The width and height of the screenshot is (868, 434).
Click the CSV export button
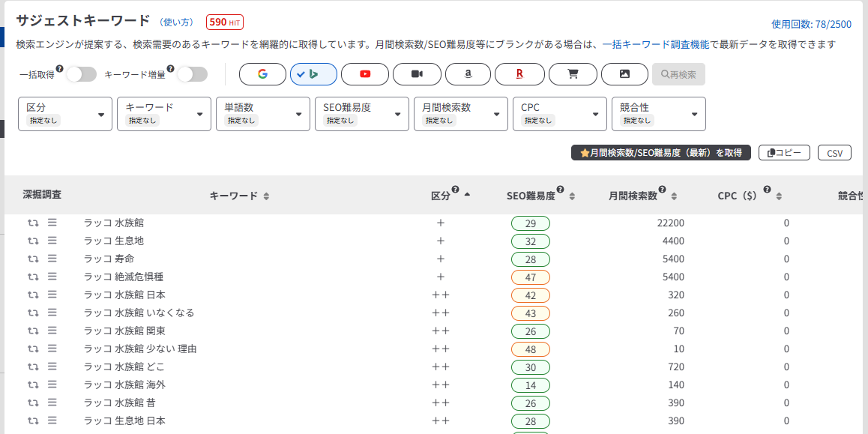pos(834,153)
